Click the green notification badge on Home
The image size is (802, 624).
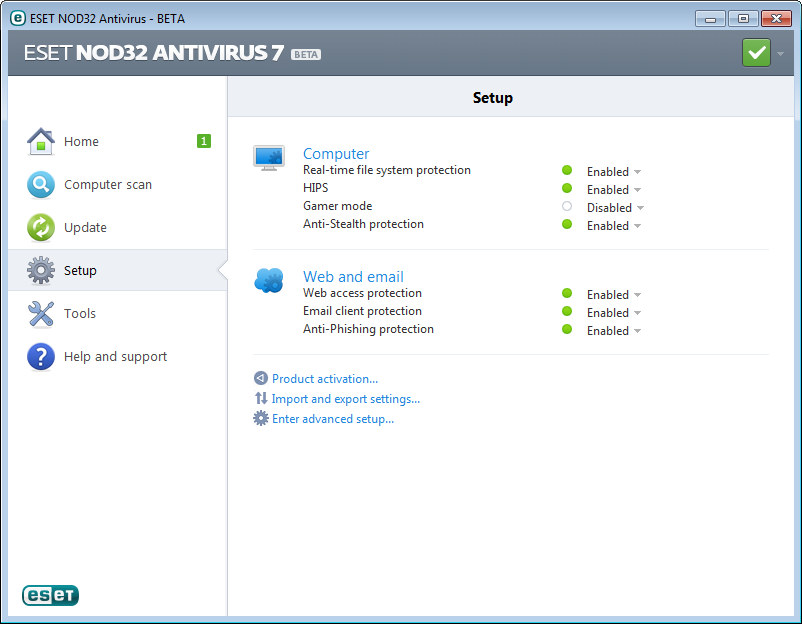coord(204,141)
